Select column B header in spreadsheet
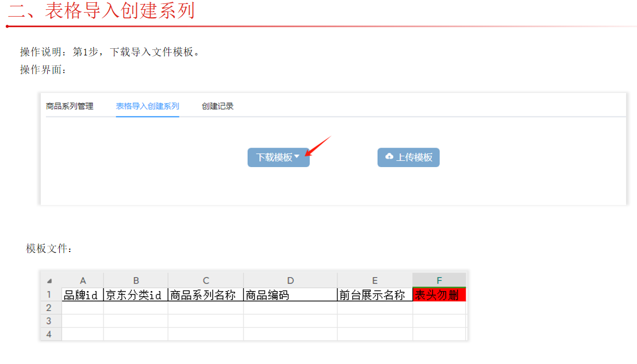This screenshot has width=637, height=364. pyautogui.click(x=136, y=280)
